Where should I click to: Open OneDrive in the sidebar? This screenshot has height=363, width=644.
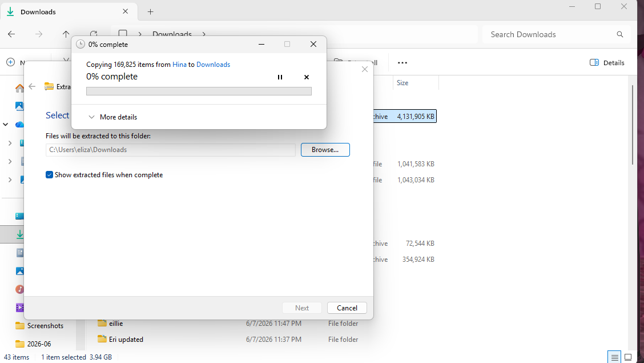point(19,124)
